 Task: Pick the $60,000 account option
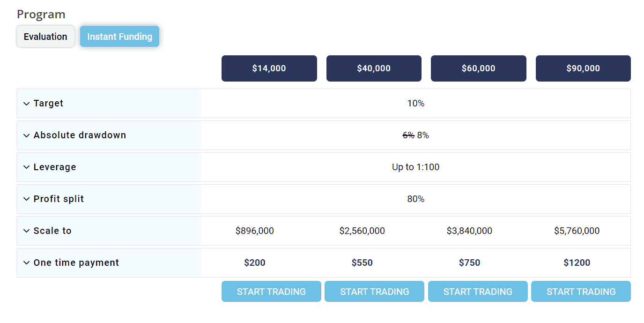(478, 68)
